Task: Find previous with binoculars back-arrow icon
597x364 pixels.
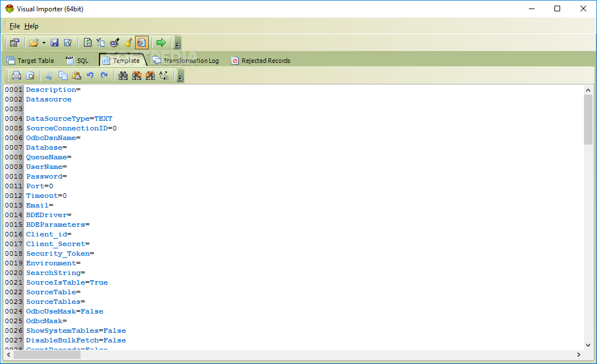Action: 150,75
